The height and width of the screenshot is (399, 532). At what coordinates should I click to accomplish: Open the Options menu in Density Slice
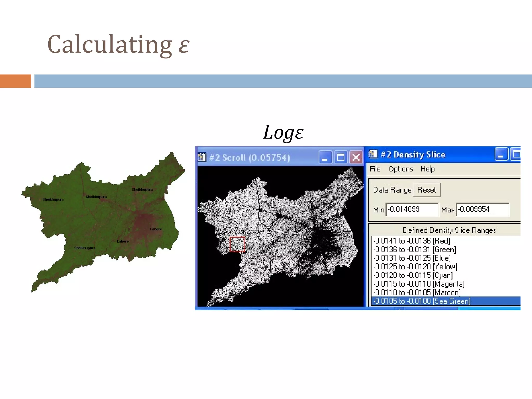[400, 169]
